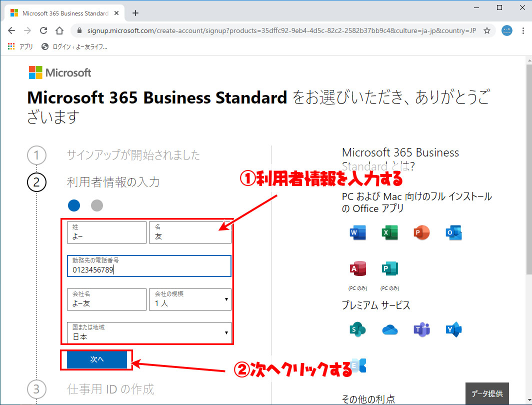The image size is (532, 405).
Task: Open a new browser tab
Action: (x=135, y=13)
